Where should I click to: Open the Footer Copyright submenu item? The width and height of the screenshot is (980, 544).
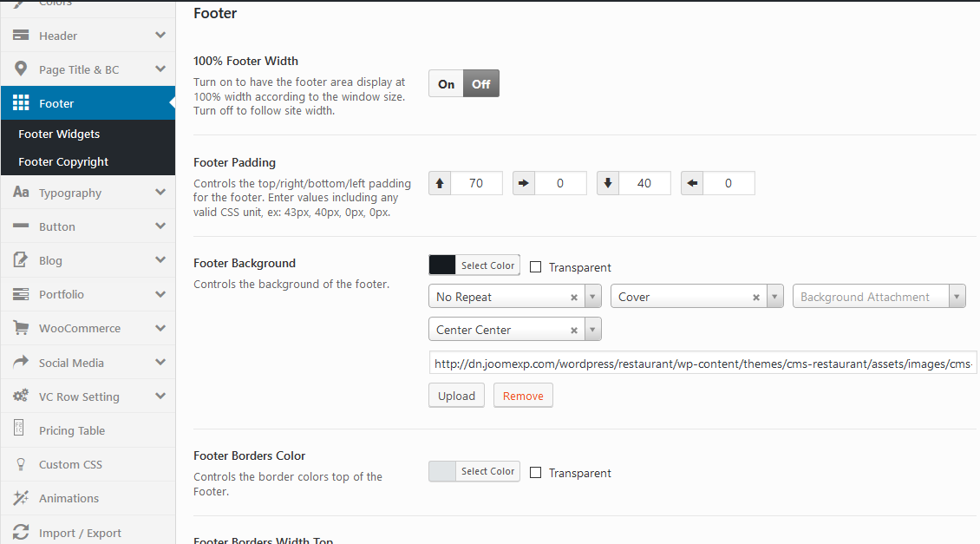tap(63, 162)
